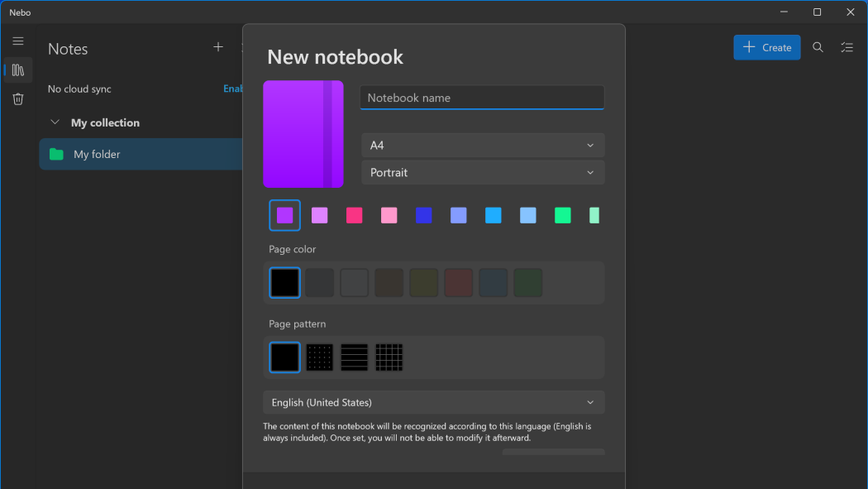Open the notebooks library sidebar icon
Viewport: 868px width, 489px height.
[x=18, y=70]
